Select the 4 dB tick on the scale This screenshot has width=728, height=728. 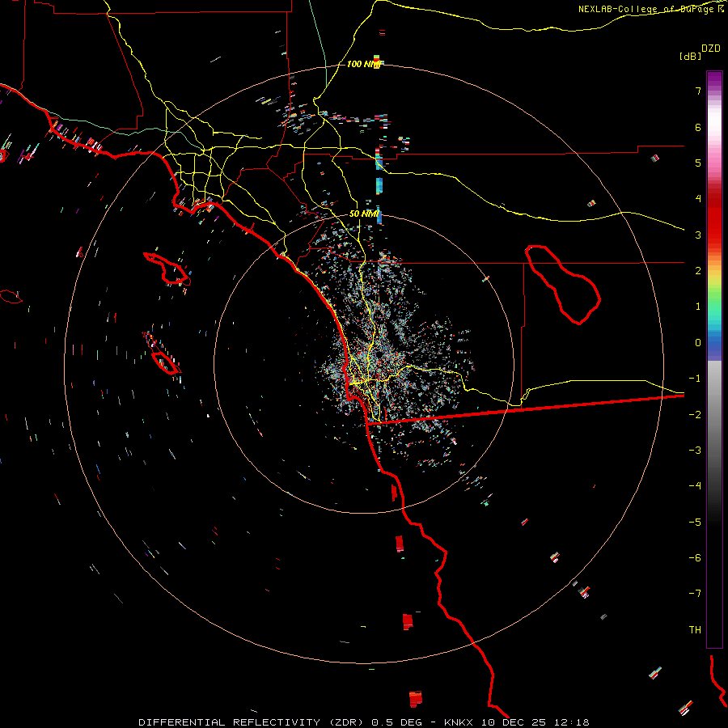coord(698,199)
